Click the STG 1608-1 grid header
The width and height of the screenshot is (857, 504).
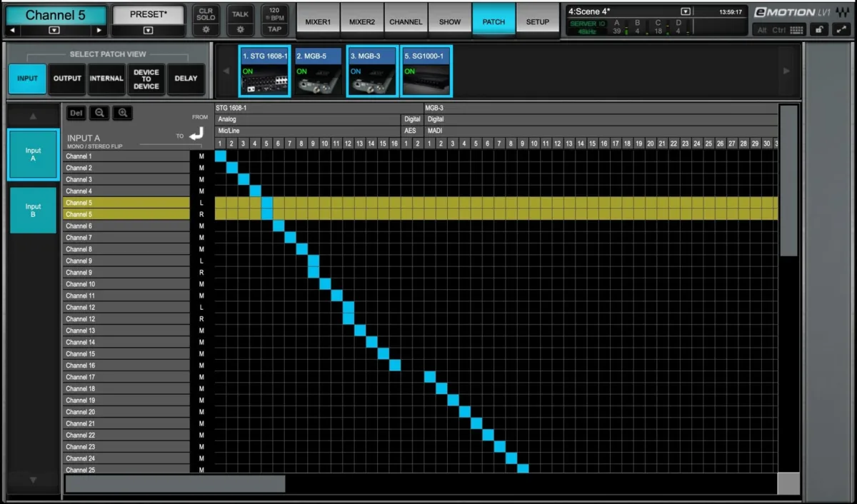(x=319, y=108)
